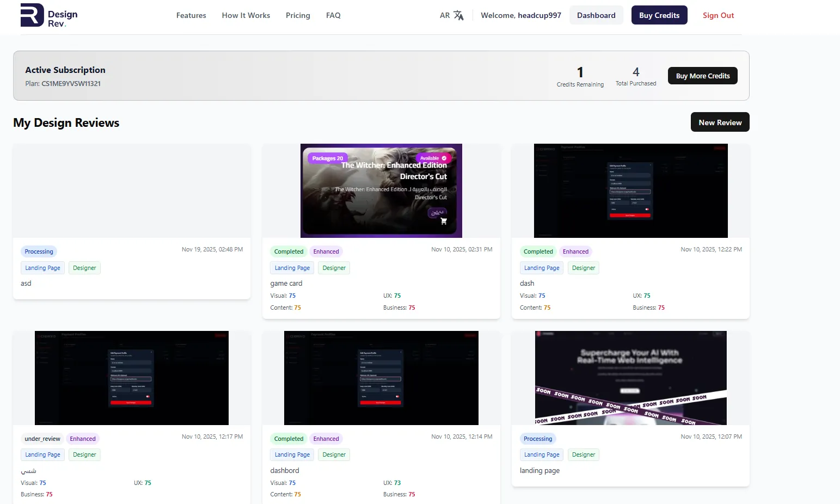
Task: Click the 'dash' review title
Action: [527, 284]
